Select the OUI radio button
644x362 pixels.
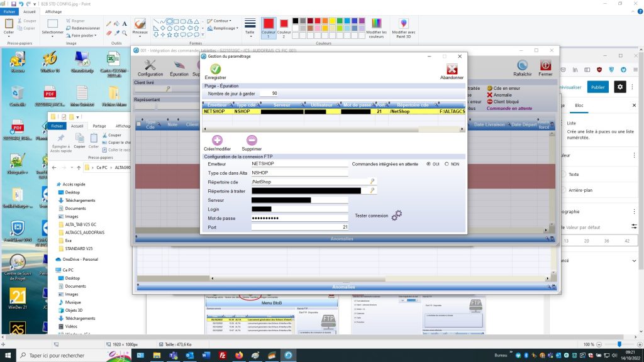pos(429,164)
